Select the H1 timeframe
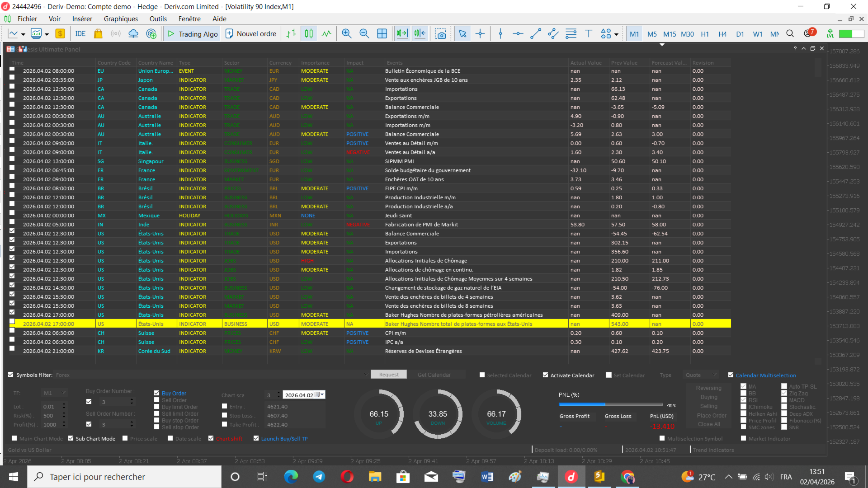 coord(705,34)
